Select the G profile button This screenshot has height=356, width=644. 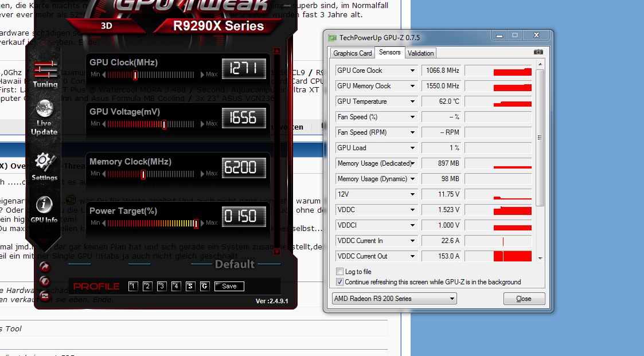pyautogui.click(x=205, y=286)
